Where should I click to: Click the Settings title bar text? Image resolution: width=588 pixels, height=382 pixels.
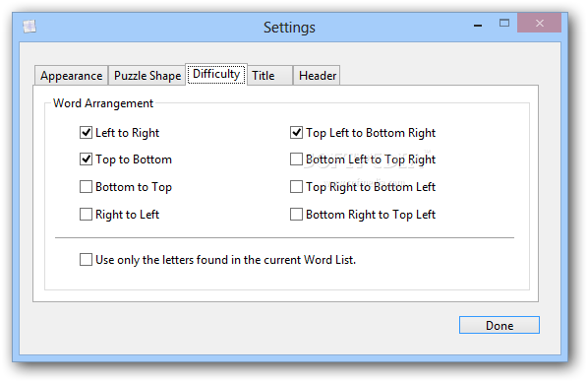(289, 28)
